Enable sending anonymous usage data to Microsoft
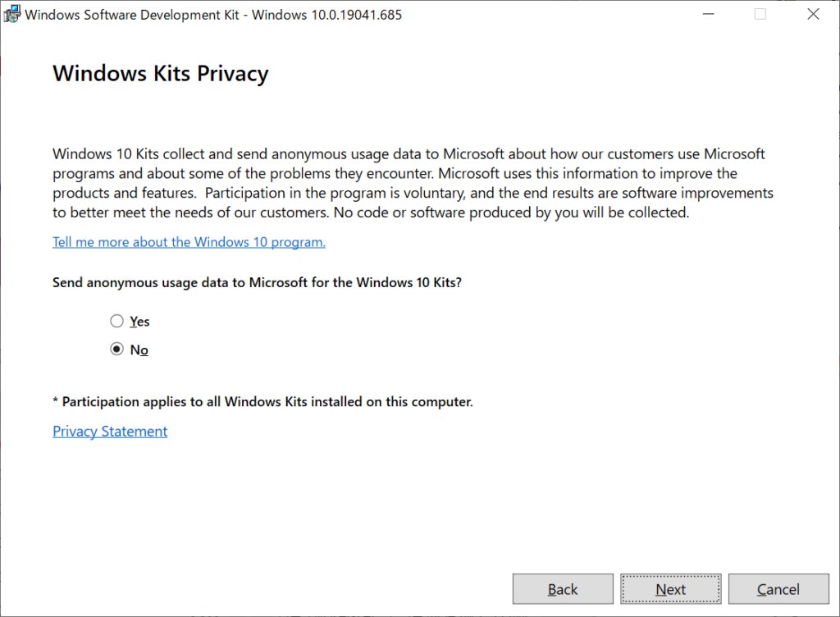The height and width of the screenshot is (617, 840). [x=116, y=321]
